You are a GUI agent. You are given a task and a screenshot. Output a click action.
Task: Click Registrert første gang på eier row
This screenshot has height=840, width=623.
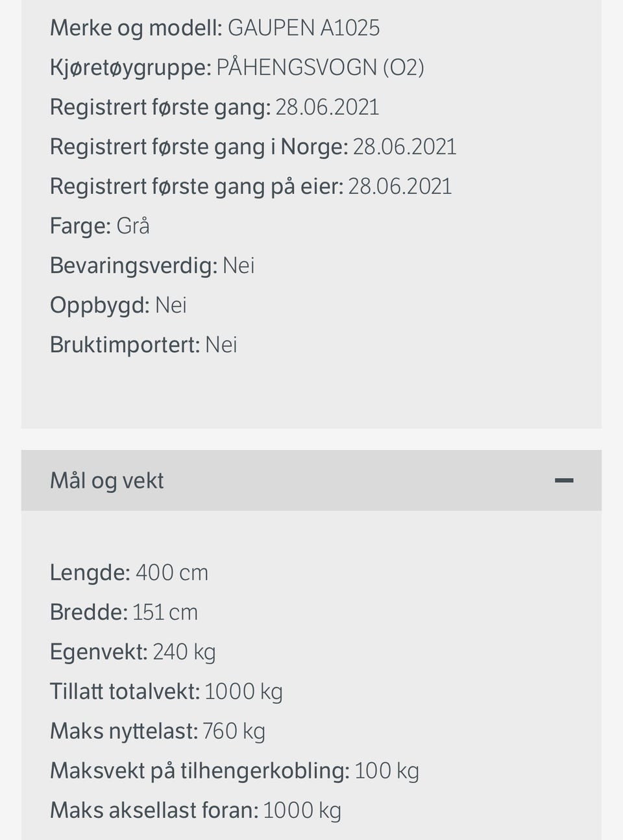coord(250,186)
